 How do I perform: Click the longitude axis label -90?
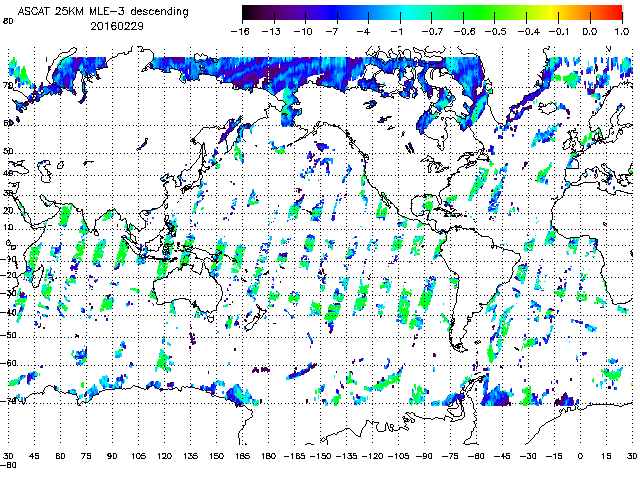[x=424, y=456]
